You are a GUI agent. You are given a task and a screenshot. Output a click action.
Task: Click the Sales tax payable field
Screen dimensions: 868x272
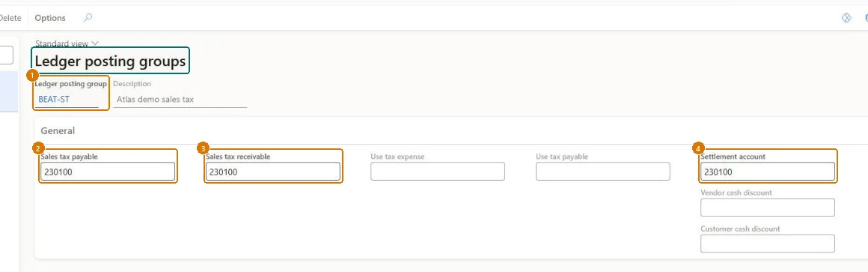tap(108, 172)
